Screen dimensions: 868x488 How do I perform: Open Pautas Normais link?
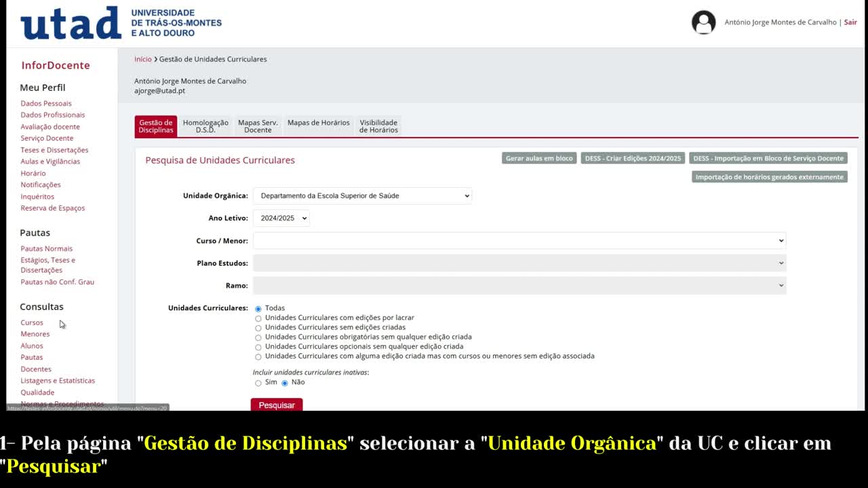coord(47,249)
